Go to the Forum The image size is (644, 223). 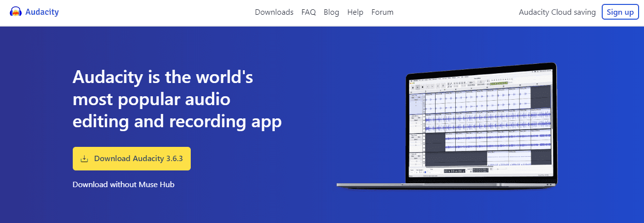tap(382, 12)
